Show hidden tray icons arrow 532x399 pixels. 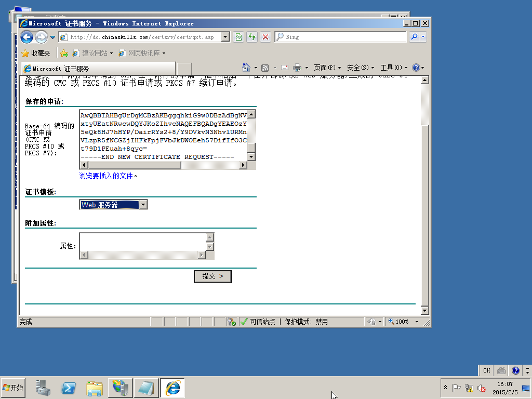point(445,388)
